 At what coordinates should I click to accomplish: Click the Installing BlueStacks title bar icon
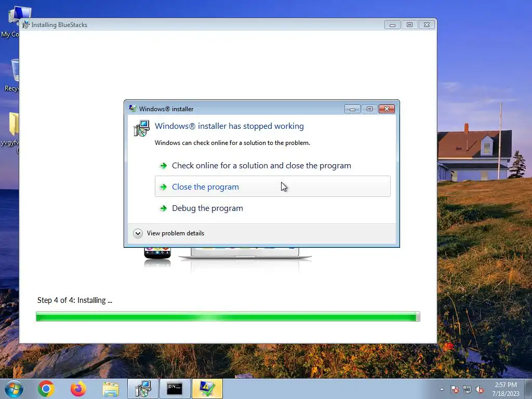26,25
